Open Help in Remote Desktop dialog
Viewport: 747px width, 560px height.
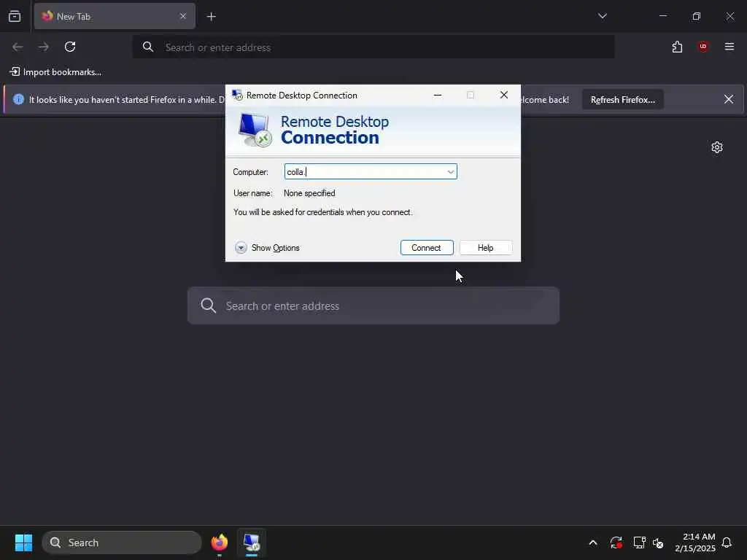coord(485,248)
